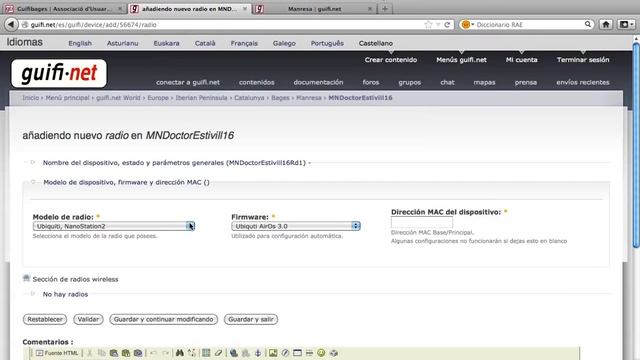Screen dimensions: 640x360
Task: Click the Replace icon in editor toolbar
Action: (x=192, y=353)
